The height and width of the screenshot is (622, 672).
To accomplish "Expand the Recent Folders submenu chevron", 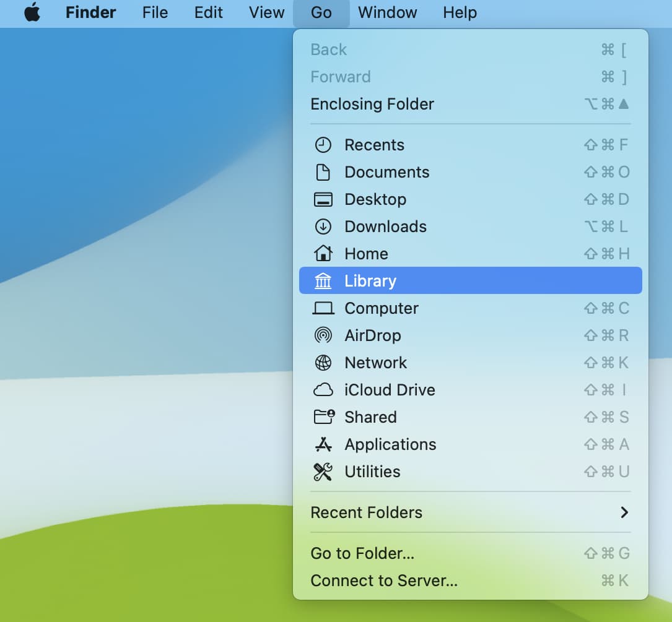I will (624, 512).
